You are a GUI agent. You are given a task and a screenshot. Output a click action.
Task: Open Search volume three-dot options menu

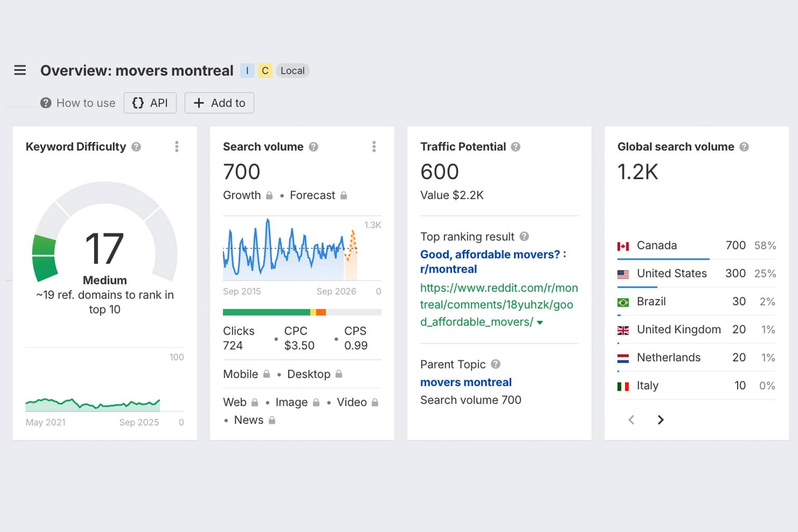coord(374,147)
